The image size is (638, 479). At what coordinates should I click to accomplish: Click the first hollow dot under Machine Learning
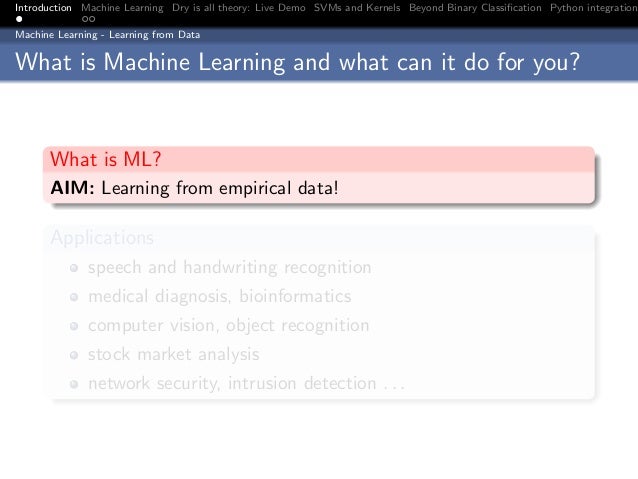pos(85,19)
